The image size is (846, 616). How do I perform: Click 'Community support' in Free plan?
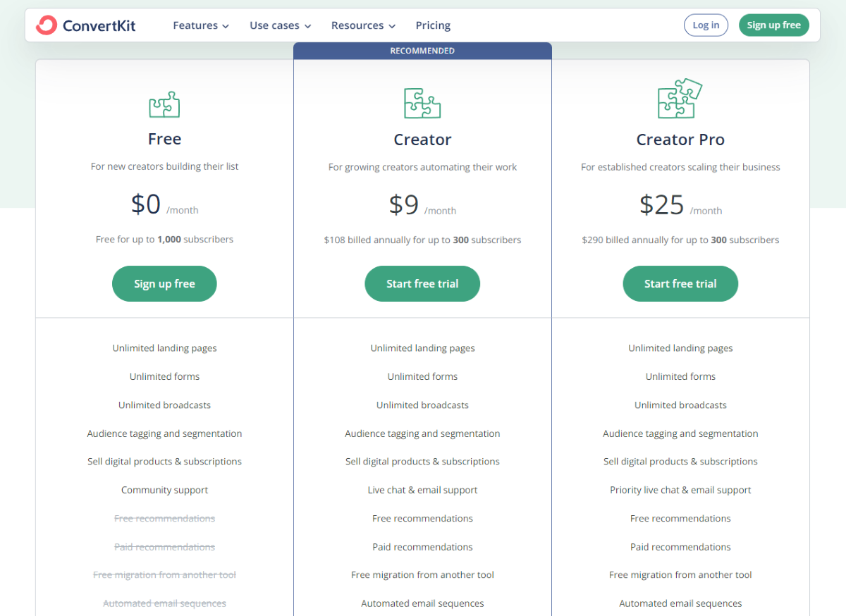point(164,491)
